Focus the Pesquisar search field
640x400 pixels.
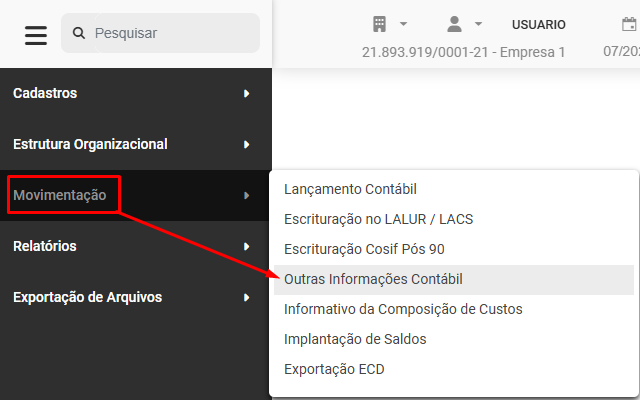click(x=170, y=34)
